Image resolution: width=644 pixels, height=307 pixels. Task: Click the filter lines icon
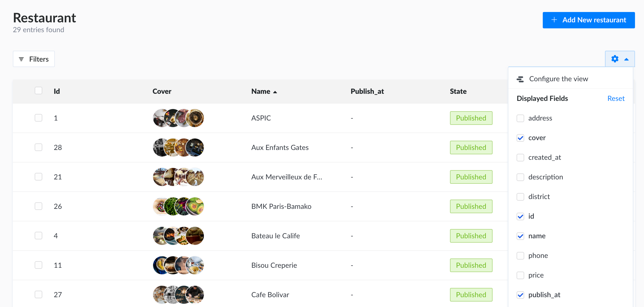(21, 59)
